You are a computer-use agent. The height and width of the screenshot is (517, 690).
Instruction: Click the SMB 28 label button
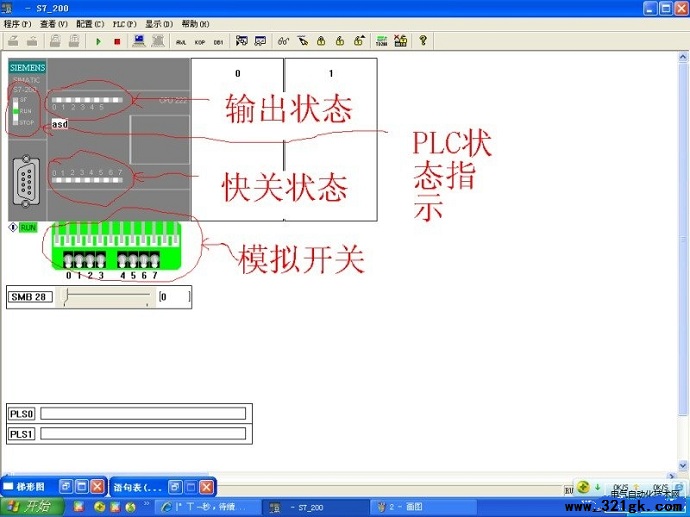[x=30, y=297]
